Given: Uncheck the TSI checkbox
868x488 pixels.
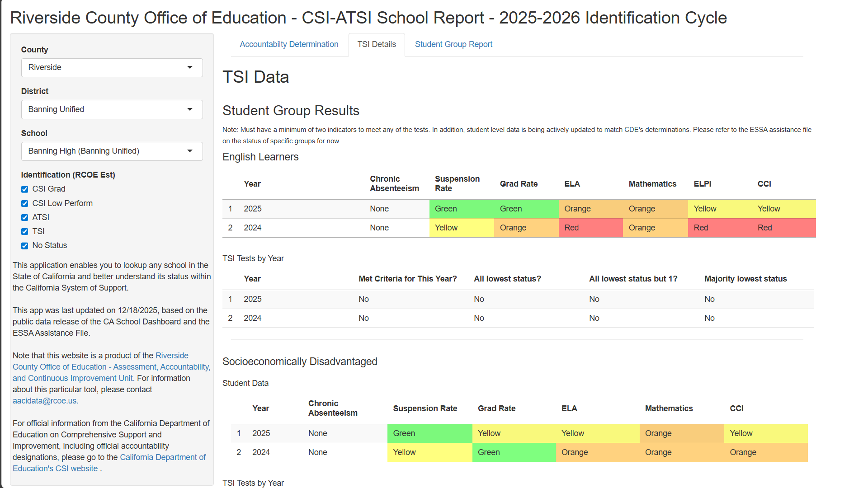Looking at the screenshot, I should point(24,231).
